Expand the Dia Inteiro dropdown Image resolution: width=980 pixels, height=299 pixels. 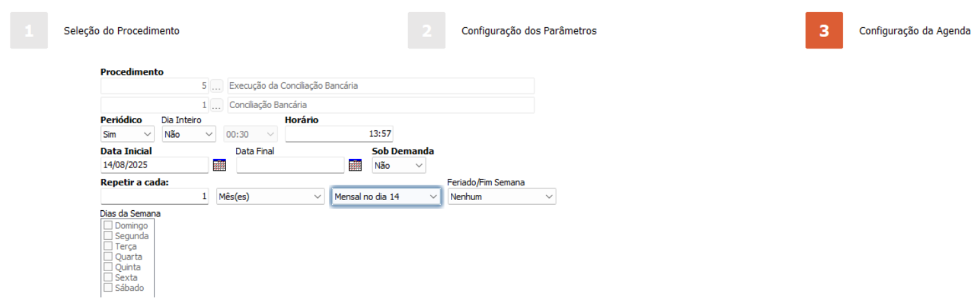click(x=189, y=135)
